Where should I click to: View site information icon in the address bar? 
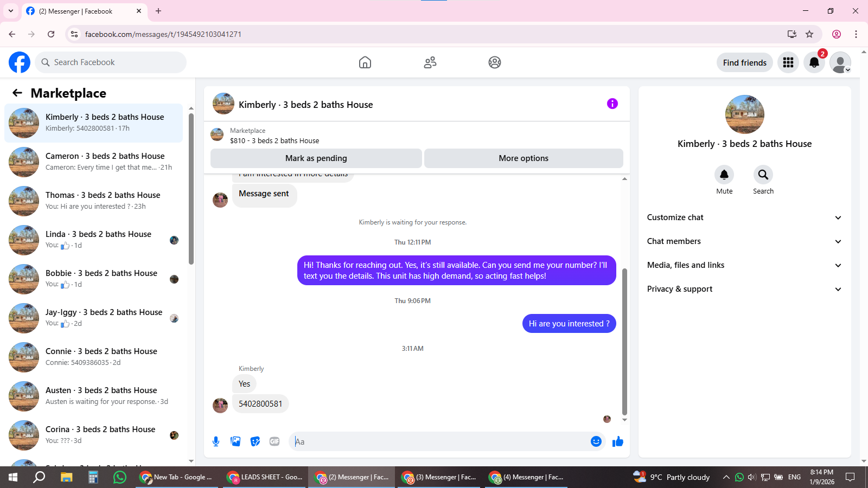tap(74, 34)
